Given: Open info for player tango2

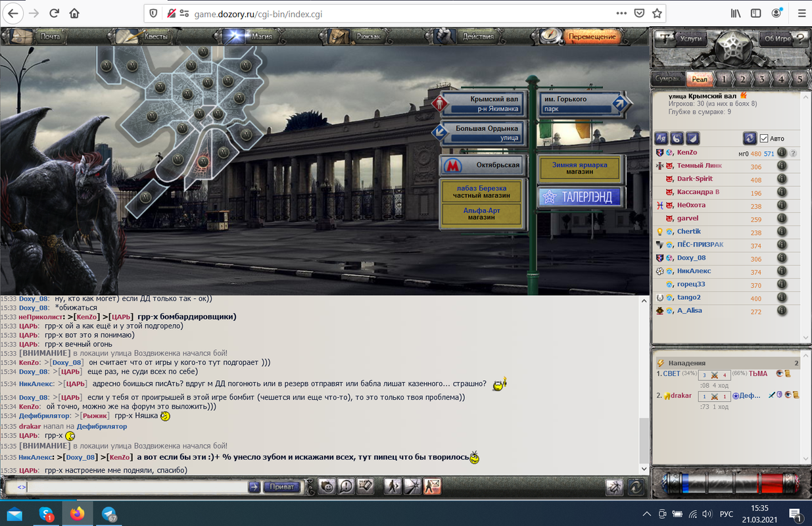Looking at the screenshot, I should [x=782, y=297].
